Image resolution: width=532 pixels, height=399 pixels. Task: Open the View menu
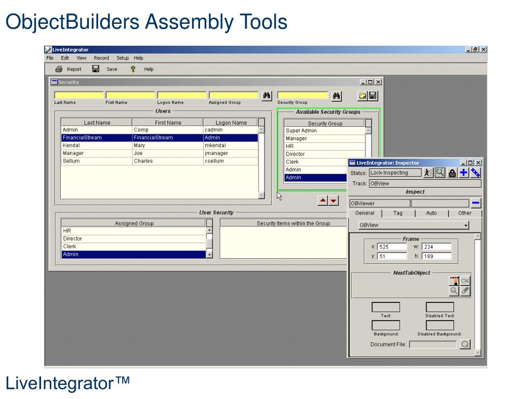pos(82,58)
